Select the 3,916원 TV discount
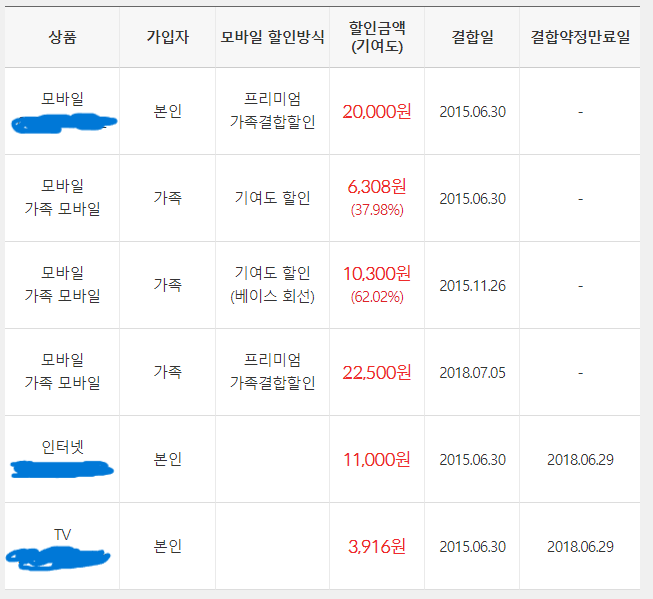This screenshot has width=653, height=599. [x=377, y=547]
